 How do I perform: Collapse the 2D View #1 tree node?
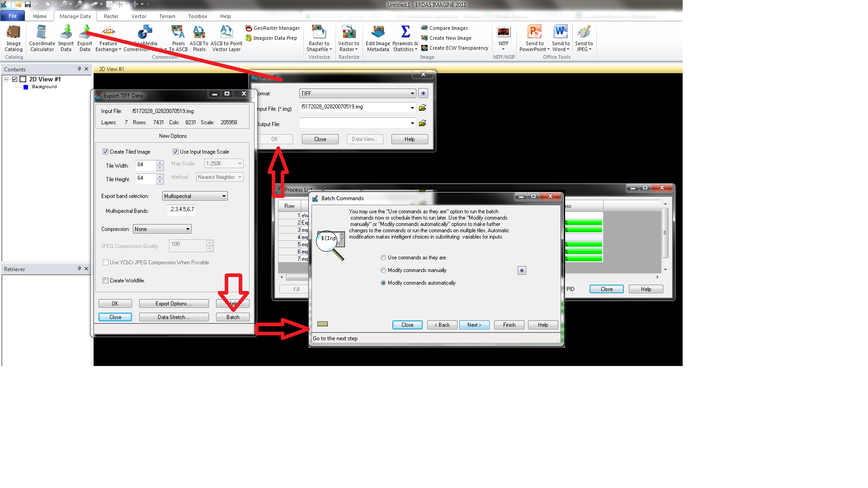(x=6, y=79)
